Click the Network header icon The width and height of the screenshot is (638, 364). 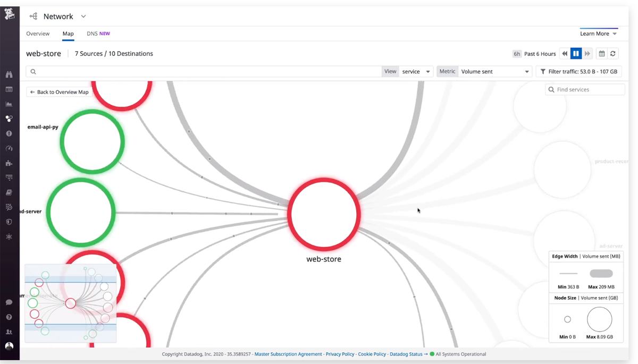coord(33,16)
